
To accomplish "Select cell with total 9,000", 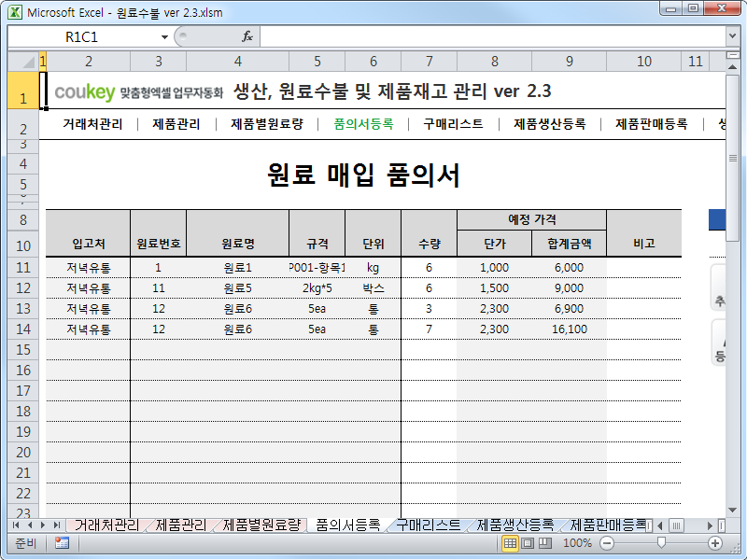I will coord(569,288).
